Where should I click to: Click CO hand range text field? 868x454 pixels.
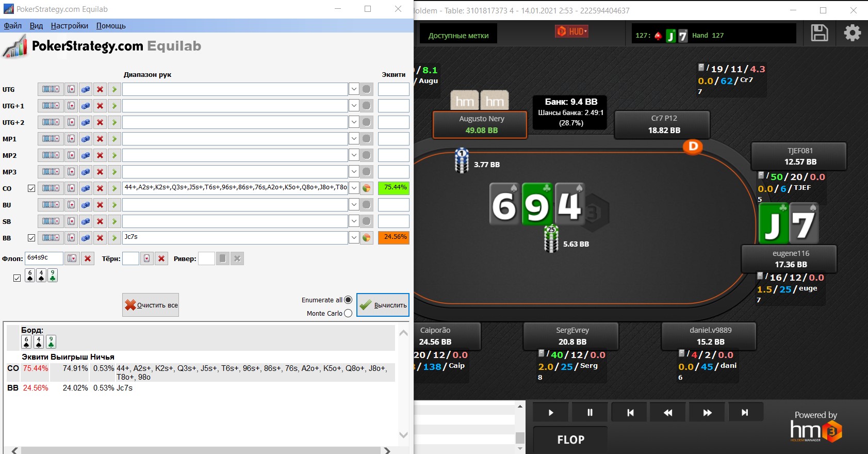point(235,188)
